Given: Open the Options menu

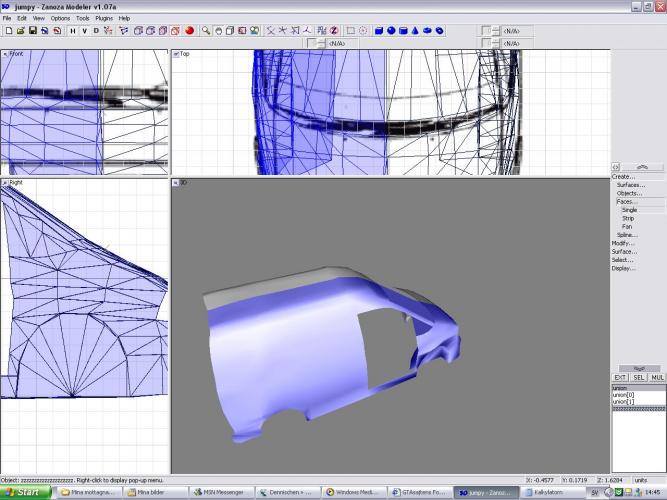Looking at the screenshot, I should pyautogui.click(x=61, y=18).
